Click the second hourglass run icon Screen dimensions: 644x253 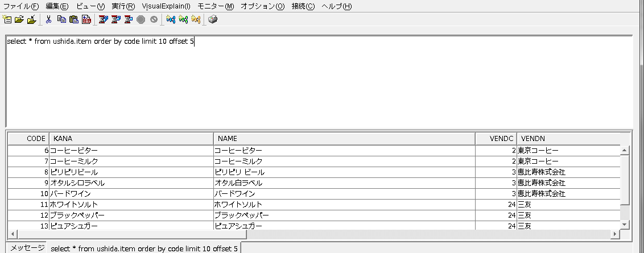pyautogui.click(x=116, y=19)
